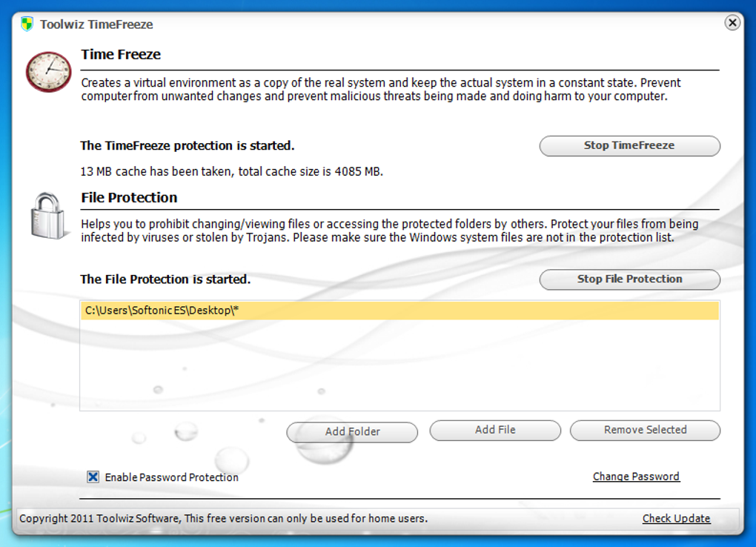Click the Add Folder button
Viewport: 756px width, 547px height.
352,431
